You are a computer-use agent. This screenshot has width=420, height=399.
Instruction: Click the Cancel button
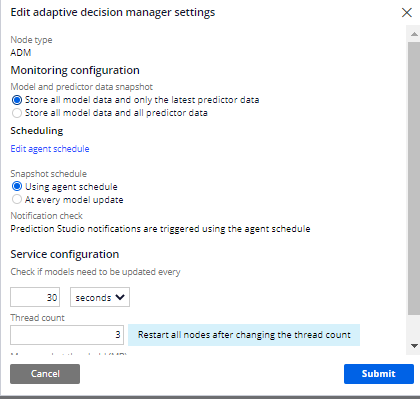[x=45, y=374]
